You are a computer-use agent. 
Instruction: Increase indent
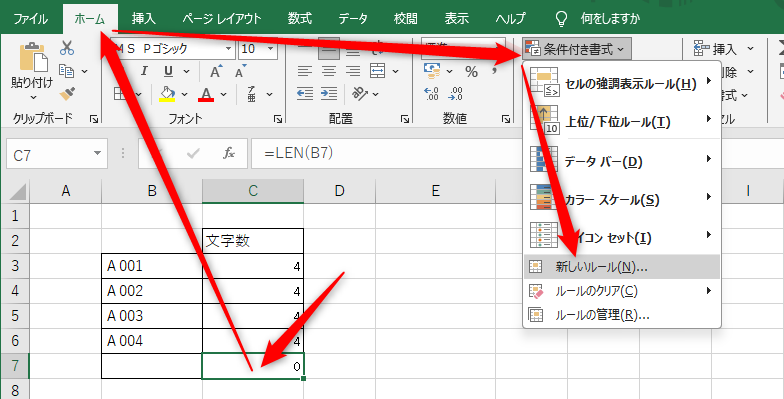(x=328, y=94)
